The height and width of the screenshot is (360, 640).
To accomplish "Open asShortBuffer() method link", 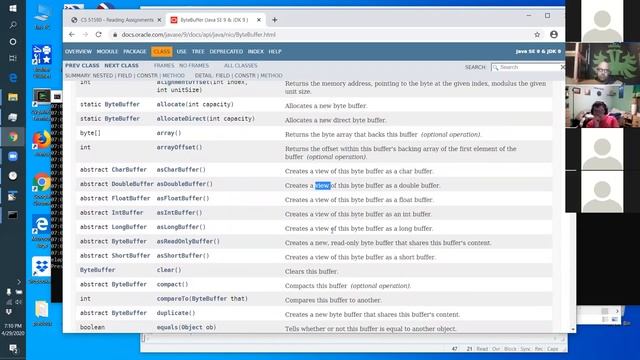I will tap(183, 256).
